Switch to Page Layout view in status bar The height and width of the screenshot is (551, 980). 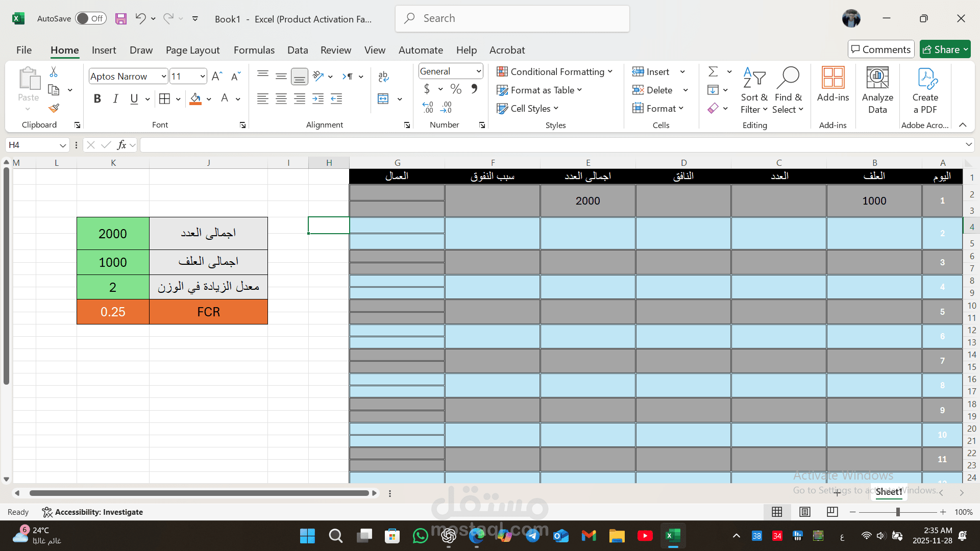click(805, 512)
